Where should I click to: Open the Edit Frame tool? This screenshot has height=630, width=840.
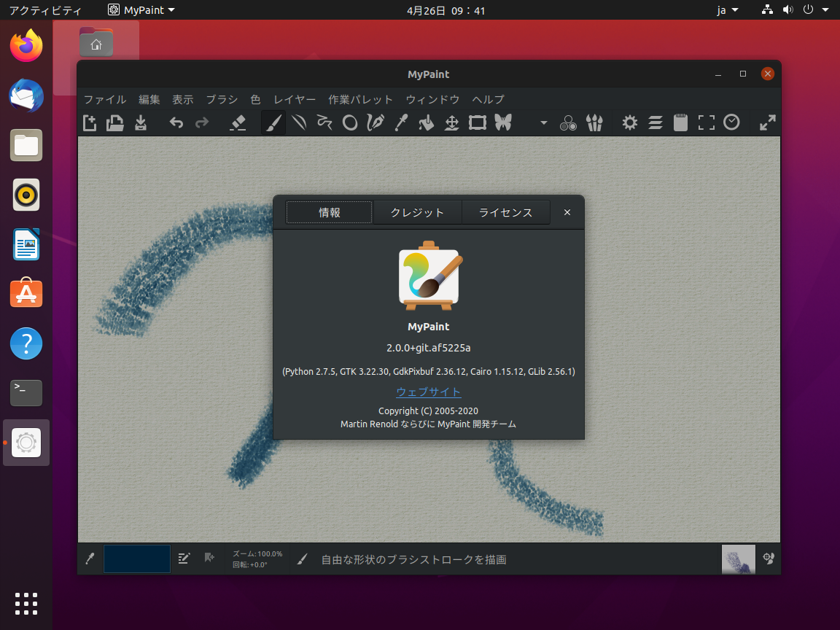[477, 122]
